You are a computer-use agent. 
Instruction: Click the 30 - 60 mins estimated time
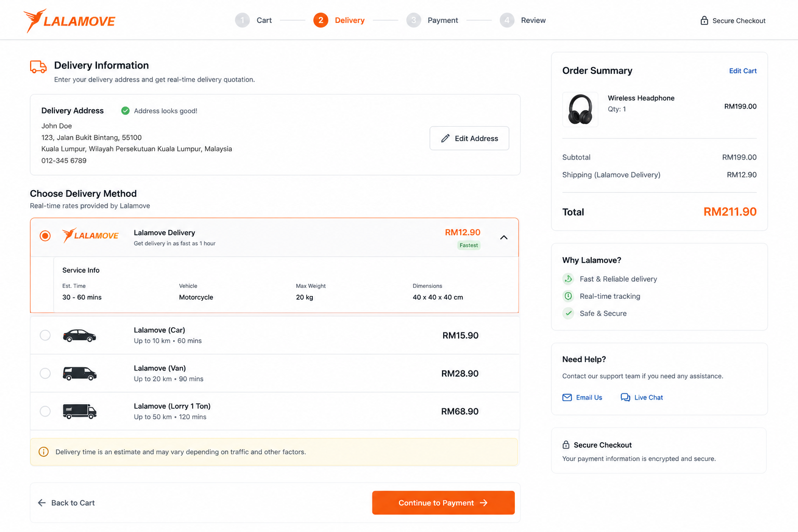click(x=82, y=297)
